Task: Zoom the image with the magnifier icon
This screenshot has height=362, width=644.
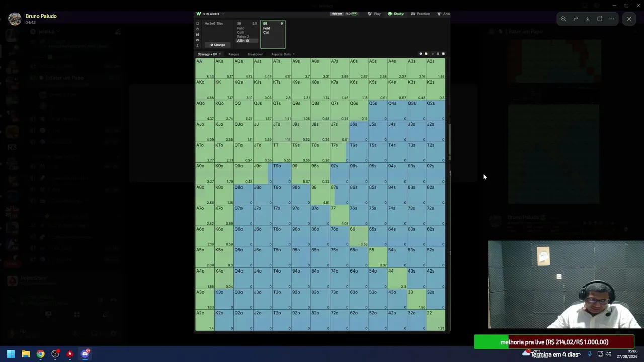Action: pos(563,19)
